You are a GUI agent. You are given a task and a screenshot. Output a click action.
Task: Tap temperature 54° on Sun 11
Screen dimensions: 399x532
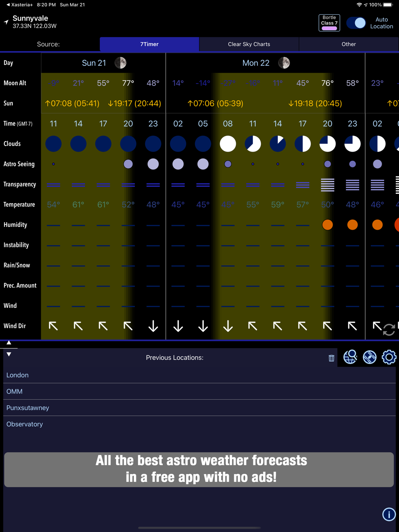coord(53,205)
